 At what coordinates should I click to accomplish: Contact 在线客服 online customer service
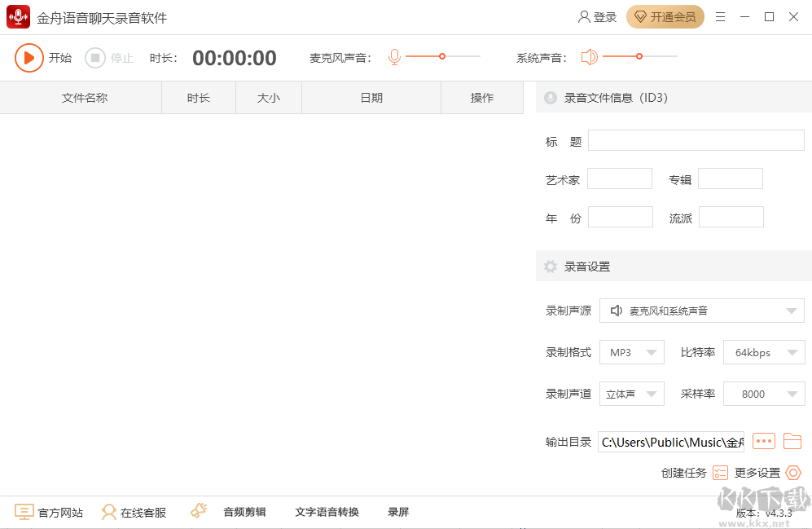coord(134,512)
